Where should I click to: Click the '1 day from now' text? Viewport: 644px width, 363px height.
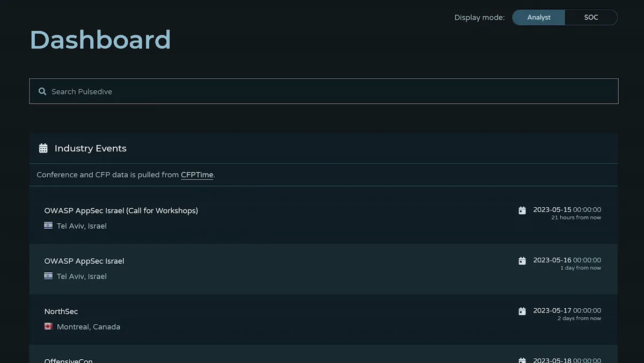point(581,268)
